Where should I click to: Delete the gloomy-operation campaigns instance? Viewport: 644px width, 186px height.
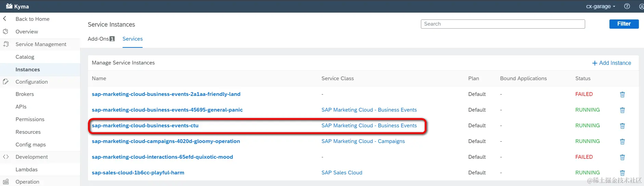[622, 142]
